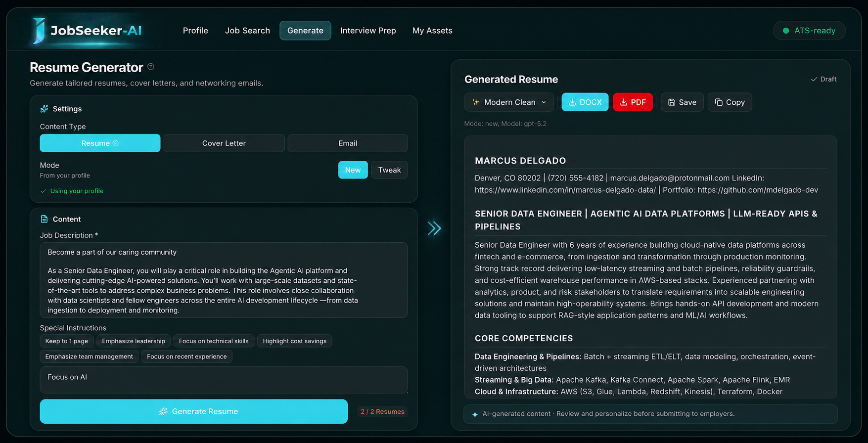Open the Profile tab
Viewport: 868px width, 443px height.
pyautogui.click(x=195, y=31)
